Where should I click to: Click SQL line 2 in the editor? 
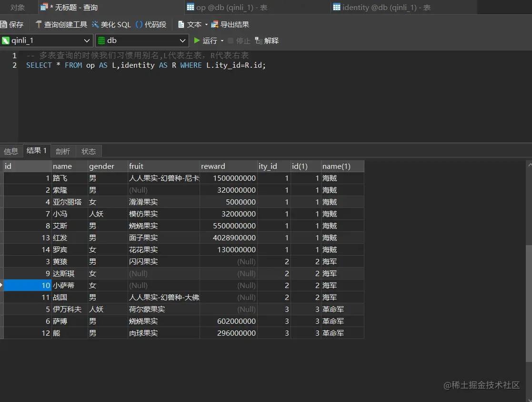pyautogui.click(x=146, y=65)
